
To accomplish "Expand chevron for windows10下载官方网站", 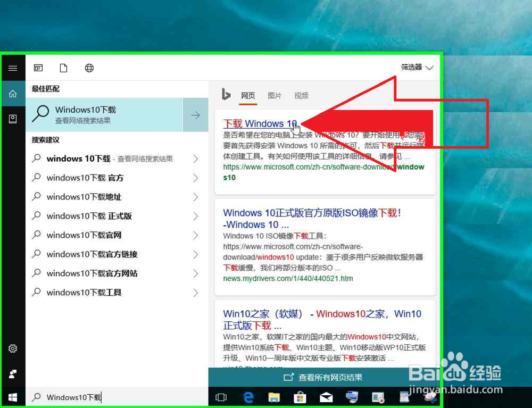I will click(x=195, y=273).
